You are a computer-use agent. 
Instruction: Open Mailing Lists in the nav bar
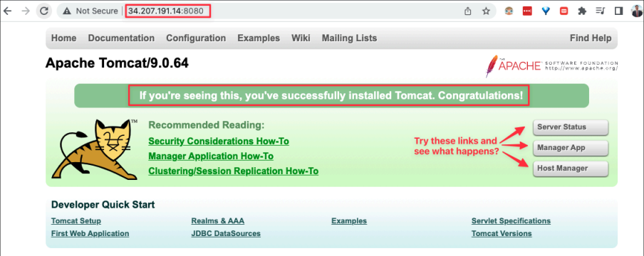350,38
